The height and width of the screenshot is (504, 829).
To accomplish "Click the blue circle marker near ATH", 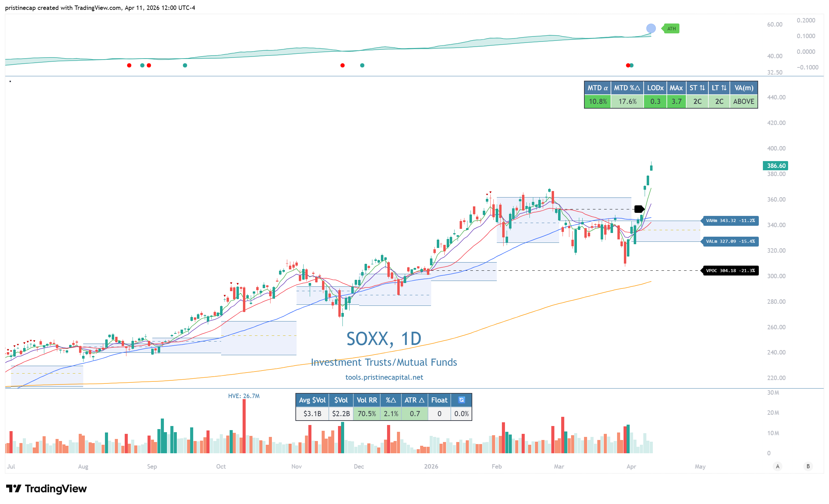I will click(x=651, y=29).
